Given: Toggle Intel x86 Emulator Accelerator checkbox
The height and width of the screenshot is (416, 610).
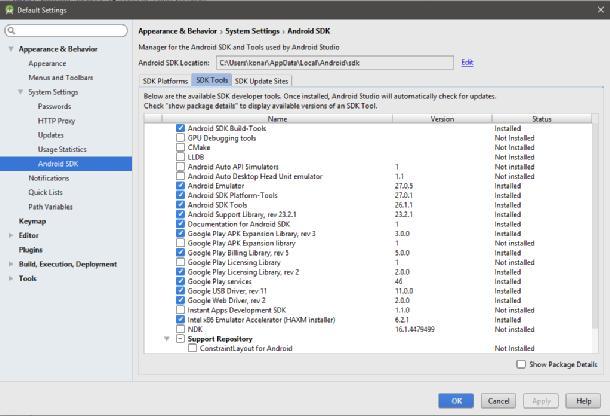Looking at the screenshot, I should [x=180, y=319].
